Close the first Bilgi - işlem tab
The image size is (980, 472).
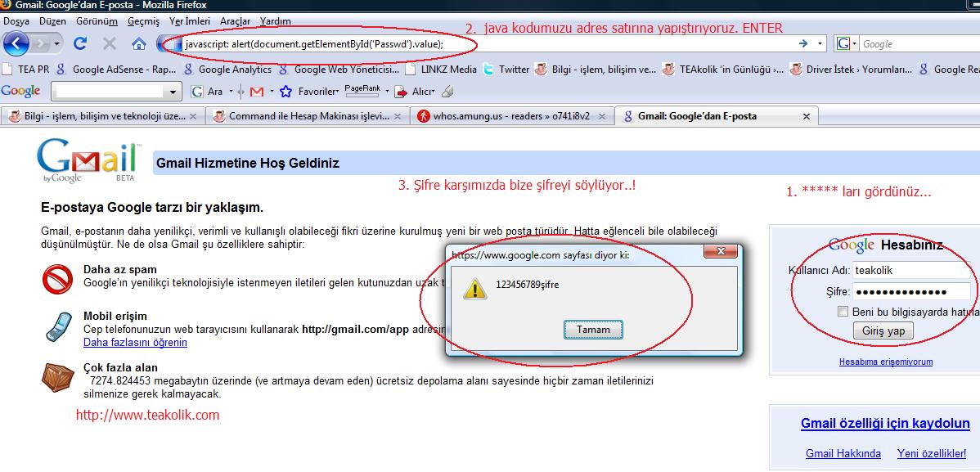193,116
